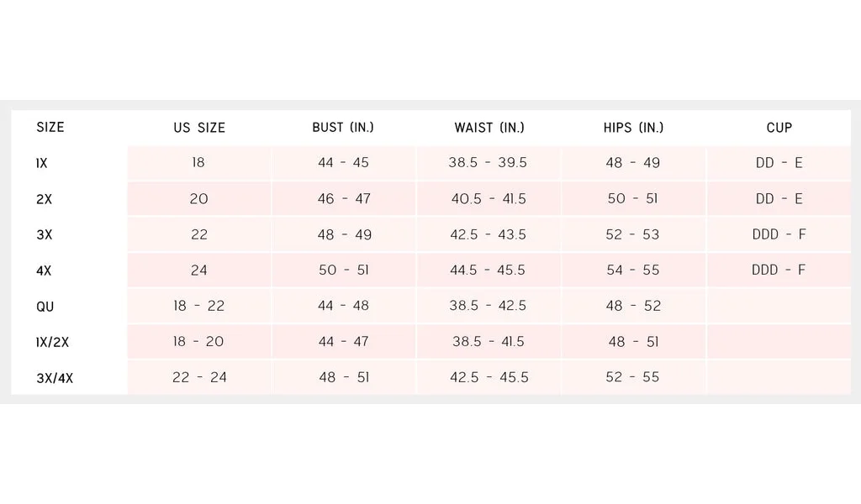The width and height of the screenshot is (861, 504).
Task: Select US size cell 24
Action: 198,270
